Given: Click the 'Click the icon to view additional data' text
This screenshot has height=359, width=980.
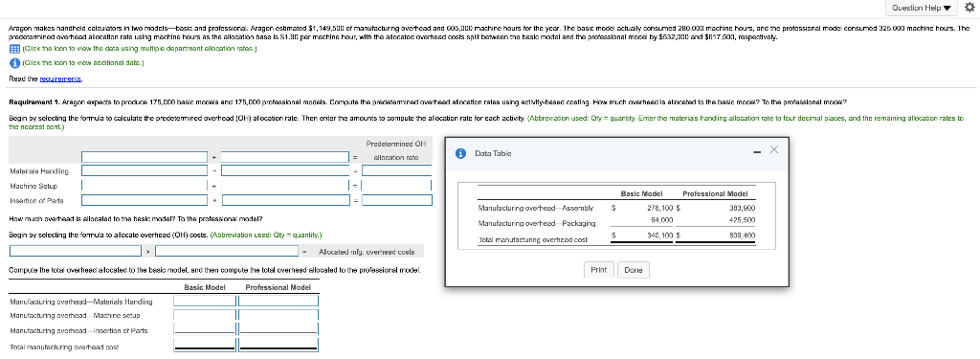Looking at the screenshot, I should click(x=83, y=62).
